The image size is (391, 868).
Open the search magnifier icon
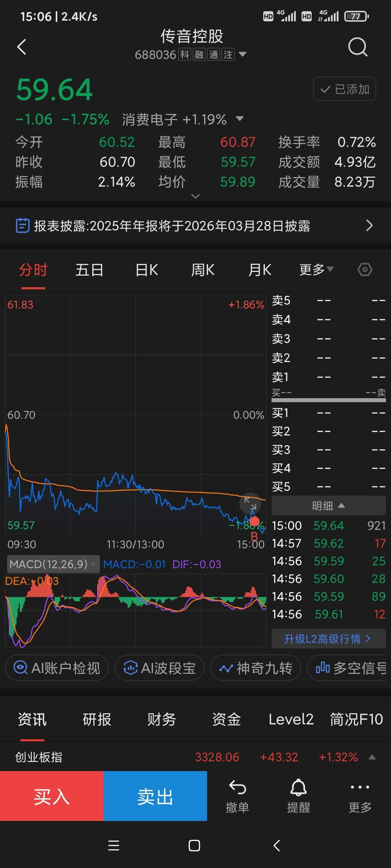coord(358,47)
